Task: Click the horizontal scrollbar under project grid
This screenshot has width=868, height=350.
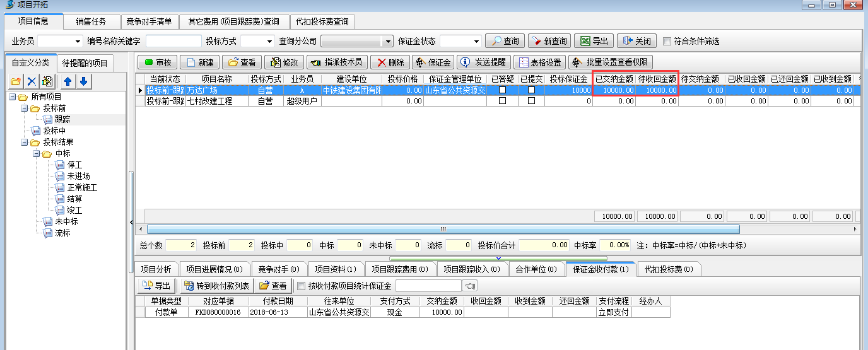Action: pyautogui.click(x=443, y=229)
